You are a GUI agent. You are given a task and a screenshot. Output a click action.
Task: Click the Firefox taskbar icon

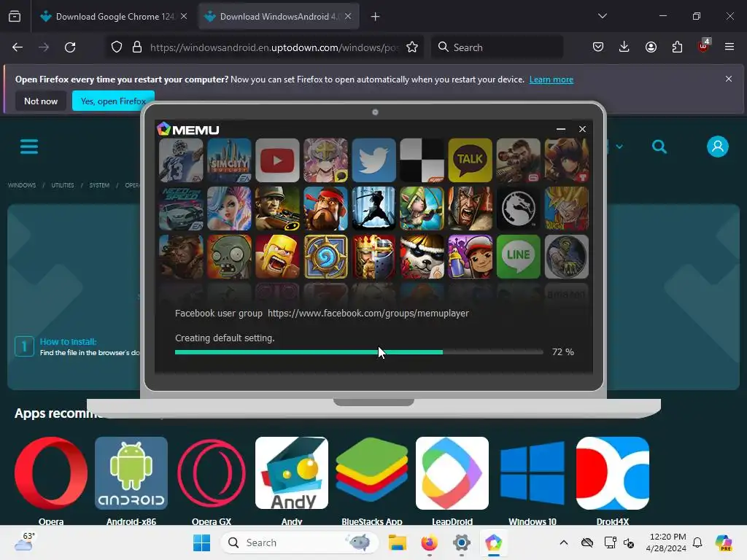429,542
